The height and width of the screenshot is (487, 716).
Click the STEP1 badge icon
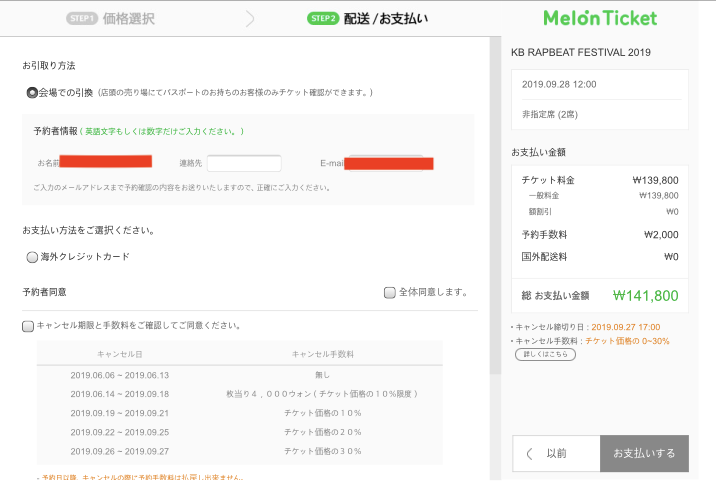pos(82,18)
